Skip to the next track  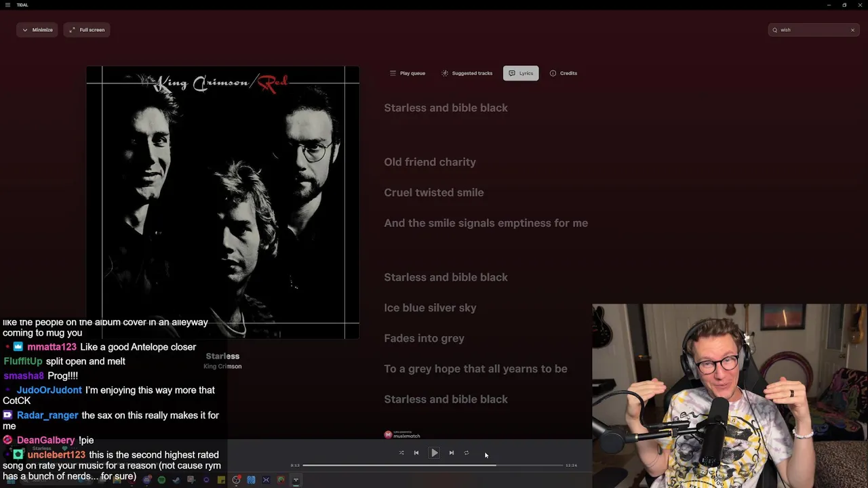[x=452, y=453]
